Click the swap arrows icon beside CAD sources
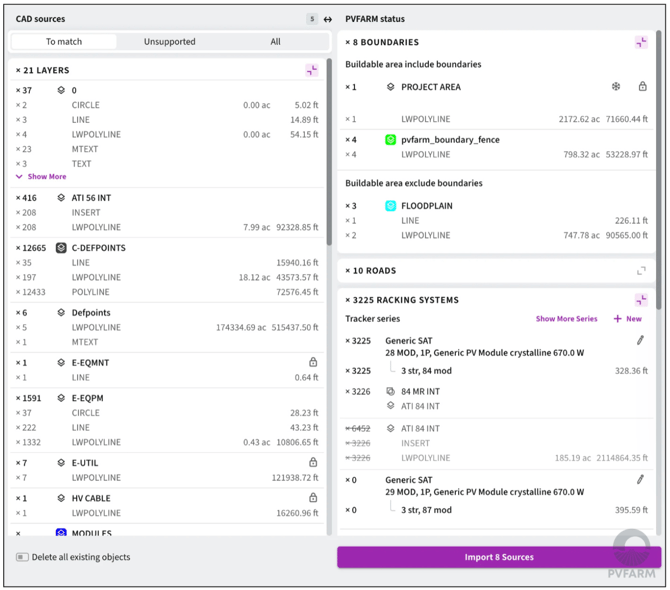670x590 pixels. (x=328, y=19)
